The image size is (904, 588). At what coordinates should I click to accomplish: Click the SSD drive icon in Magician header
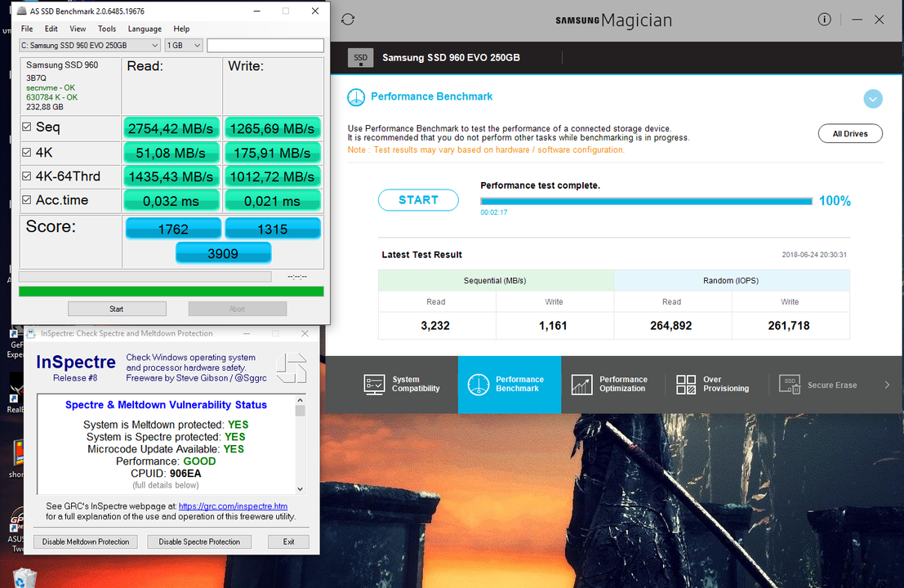[x=361, y=58]
